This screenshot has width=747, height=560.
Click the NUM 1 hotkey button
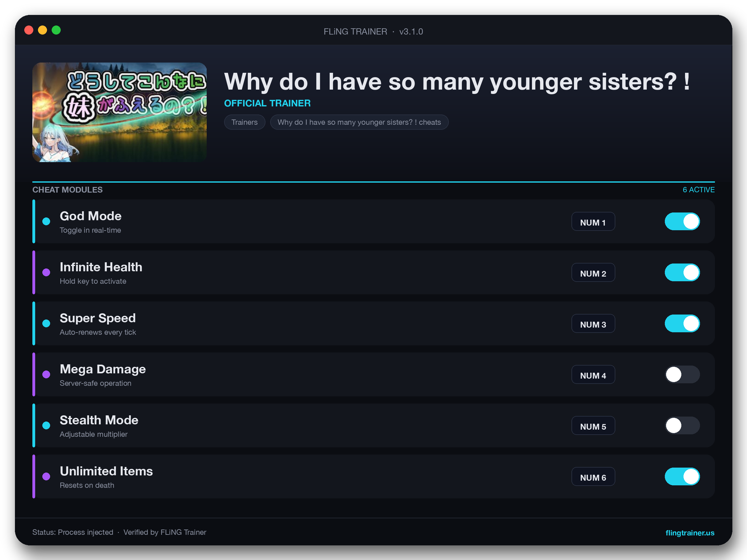pos(593,222)
